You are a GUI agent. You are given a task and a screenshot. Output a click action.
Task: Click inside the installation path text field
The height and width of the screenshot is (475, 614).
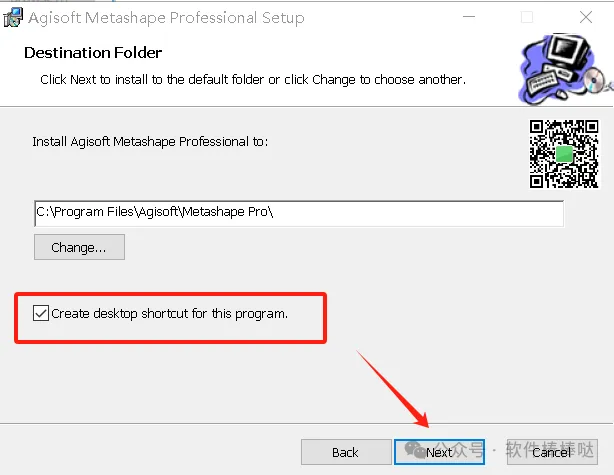(299, 213)
